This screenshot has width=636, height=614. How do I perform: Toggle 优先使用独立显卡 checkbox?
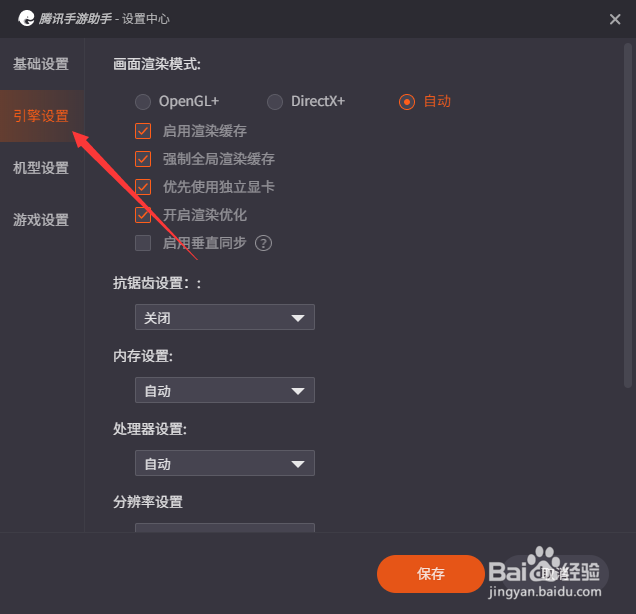(x=143, y=187)
